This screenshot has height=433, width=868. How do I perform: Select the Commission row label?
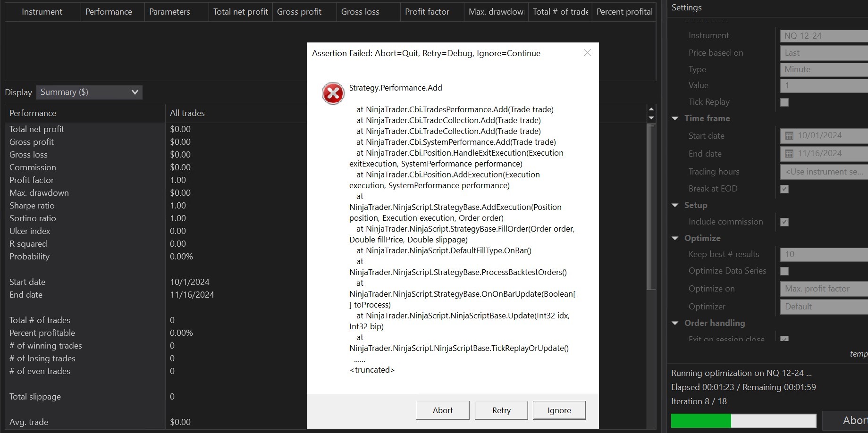pyautogui.click(x=33, y=167)
